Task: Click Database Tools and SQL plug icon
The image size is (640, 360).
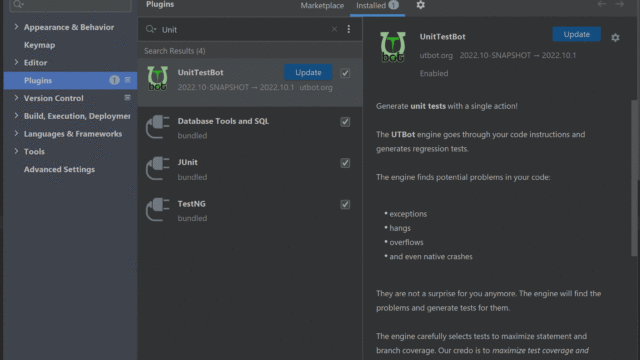Action: (158, 127)
